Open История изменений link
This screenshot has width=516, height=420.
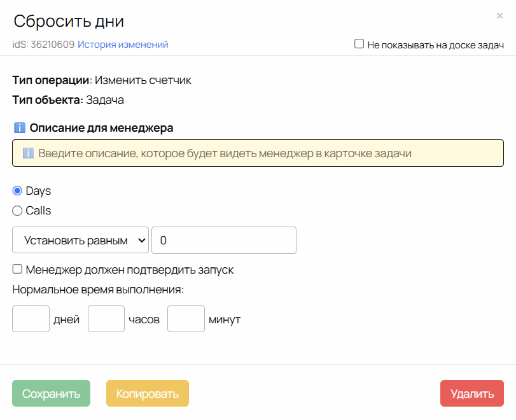coord(123,45)
